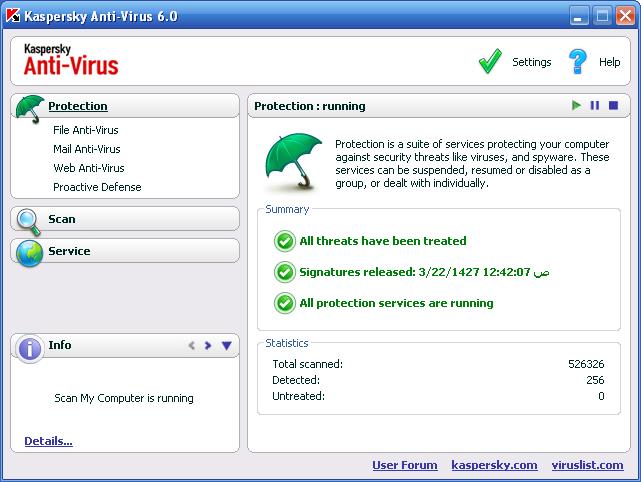
Task: Open the Details... link
Action: point(48,441)
